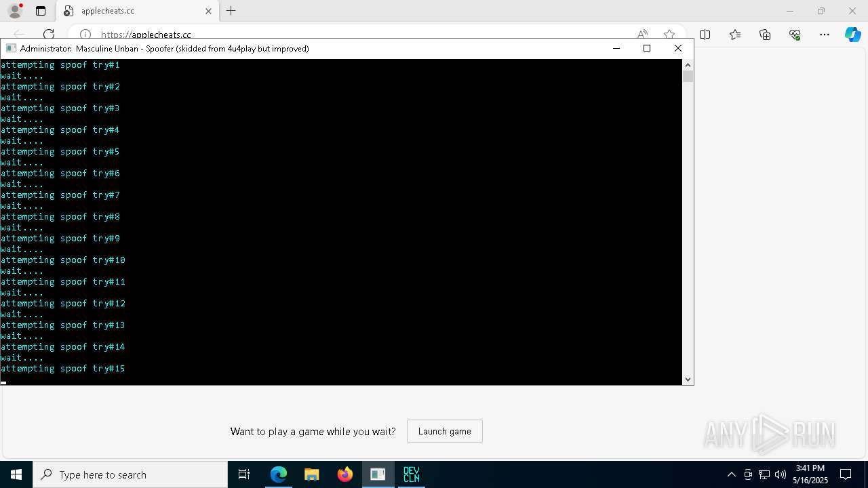The image size is (868, 488).
Task: Open volume control tray icon
Action: tap(781, 474)
